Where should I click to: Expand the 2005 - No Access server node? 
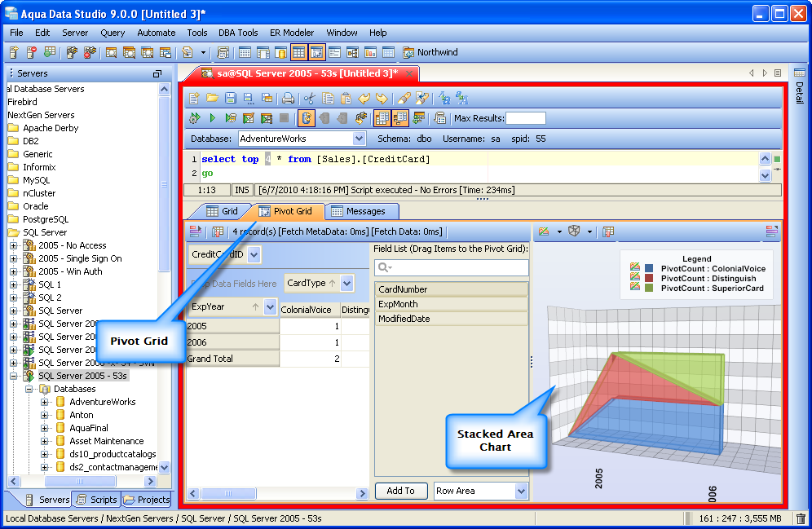(14, 246)
